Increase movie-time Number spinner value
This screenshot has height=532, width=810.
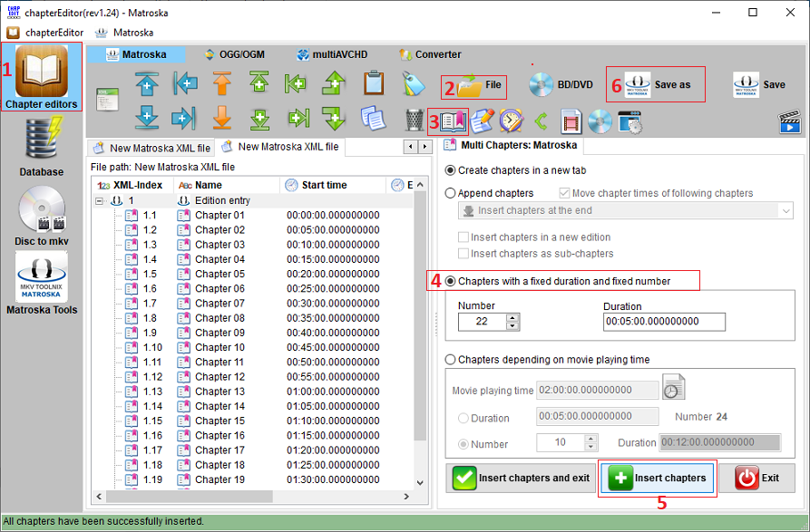tap(590, 438)
